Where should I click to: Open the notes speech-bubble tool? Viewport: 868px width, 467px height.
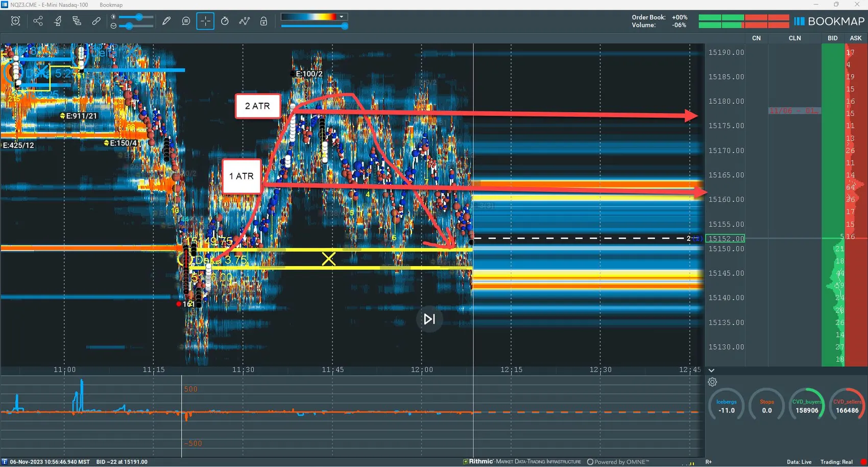coord(186,21)
